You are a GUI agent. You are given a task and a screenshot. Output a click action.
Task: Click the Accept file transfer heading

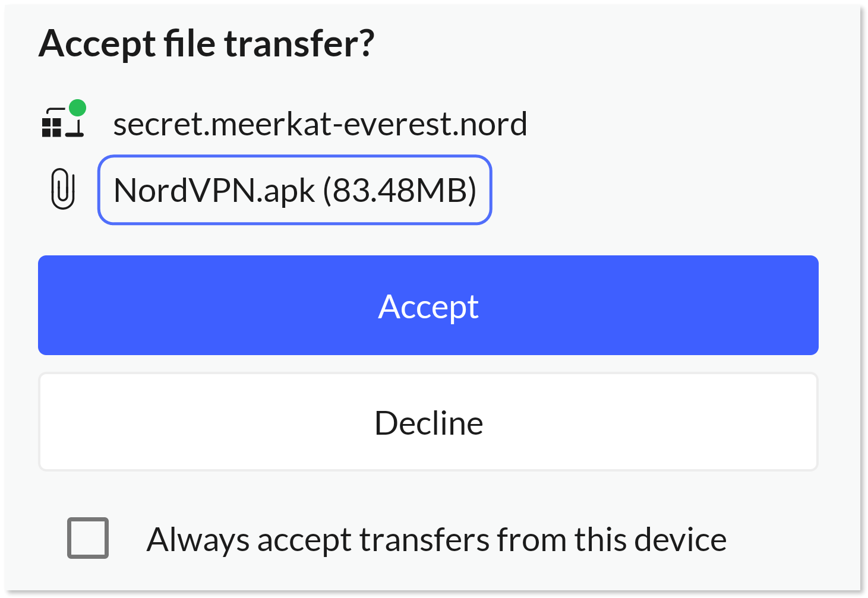point(207,42)
